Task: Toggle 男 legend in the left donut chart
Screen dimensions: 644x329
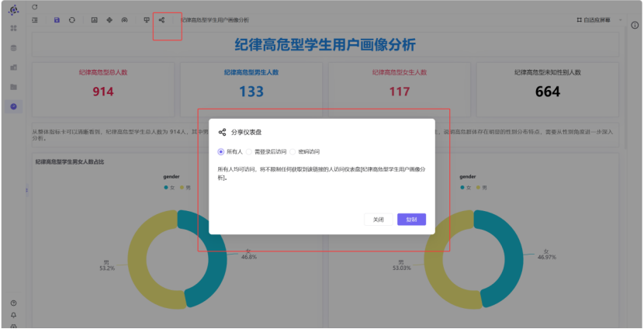Action: (x=185, y=187)
